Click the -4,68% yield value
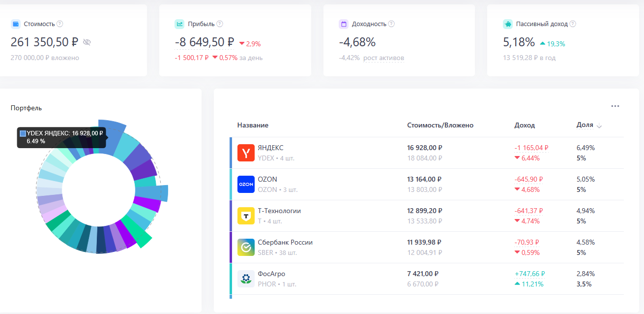 [x=357, y=42]
